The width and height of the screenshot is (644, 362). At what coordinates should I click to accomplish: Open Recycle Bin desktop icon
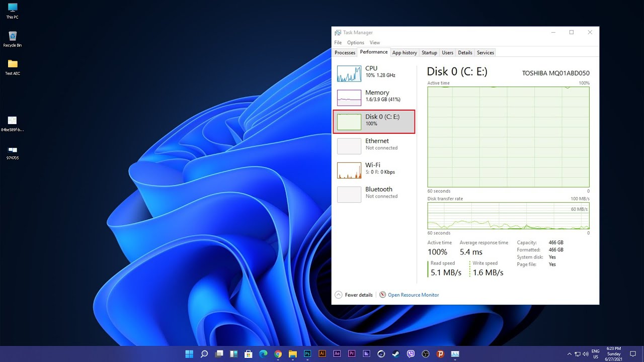tap(13, 39)
